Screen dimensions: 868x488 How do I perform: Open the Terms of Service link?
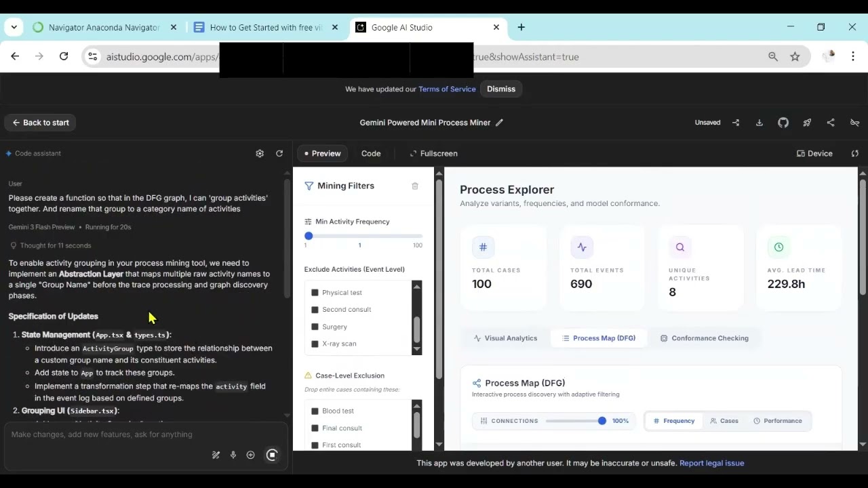coord(447,89)
